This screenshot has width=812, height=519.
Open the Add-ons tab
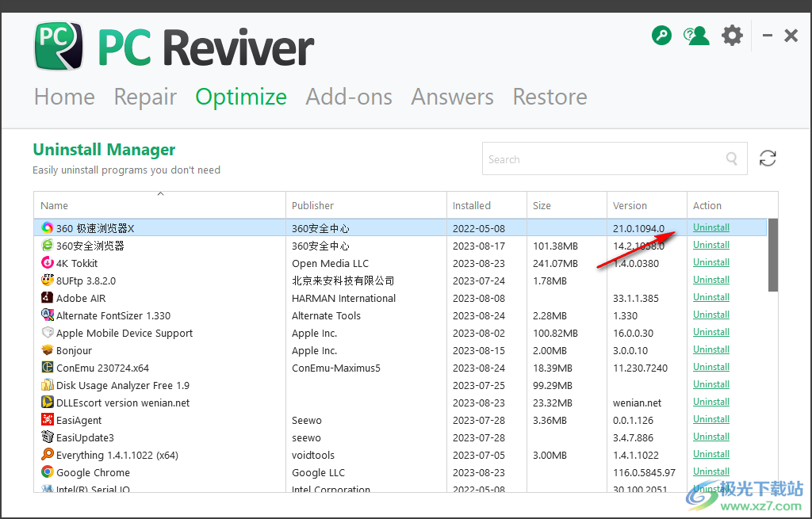tap(349, 97)
